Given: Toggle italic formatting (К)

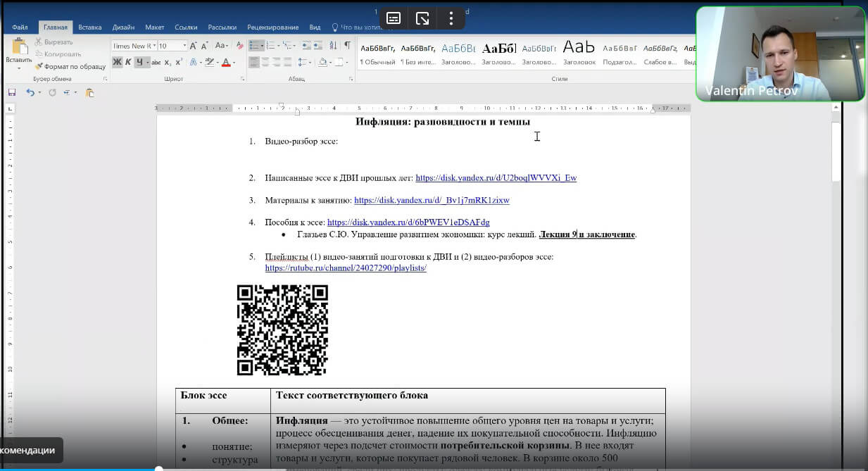Looking at the screenshot, I should (x=129, y=62).
